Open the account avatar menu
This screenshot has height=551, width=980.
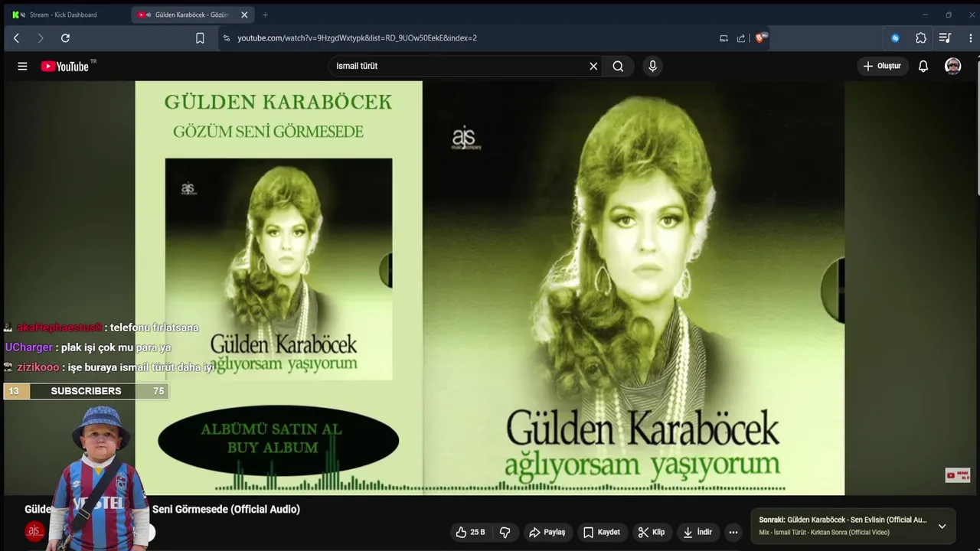[x=952, y=67]
